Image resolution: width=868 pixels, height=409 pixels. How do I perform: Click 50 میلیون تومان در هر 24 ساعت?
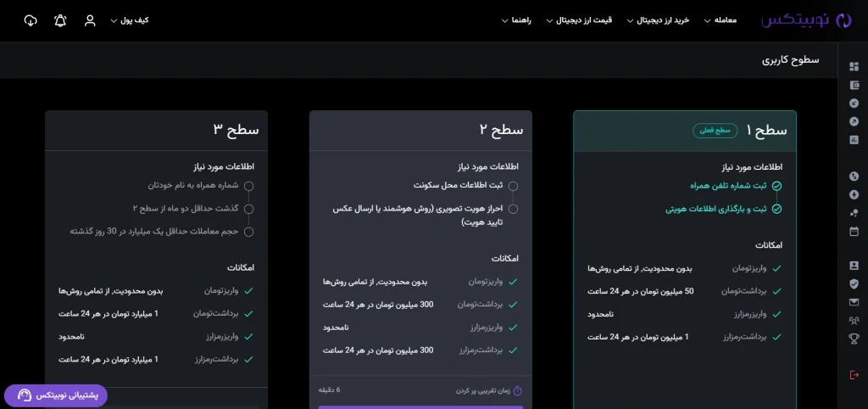click(641, 291)
